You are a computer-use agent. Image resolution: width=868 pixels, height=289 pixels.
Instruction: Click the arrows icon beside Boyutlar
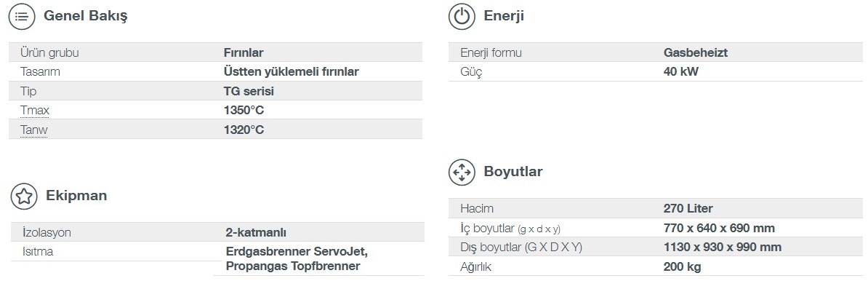(462, 172)
